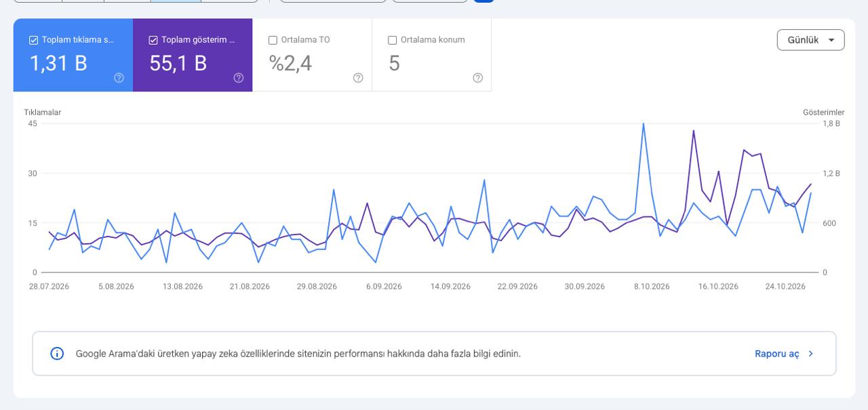The height and width of the screenshot is (410, 868).
Task: Enable the Ortalama konum checkbox
Action: pyautogui.click(x=392, y=40)
